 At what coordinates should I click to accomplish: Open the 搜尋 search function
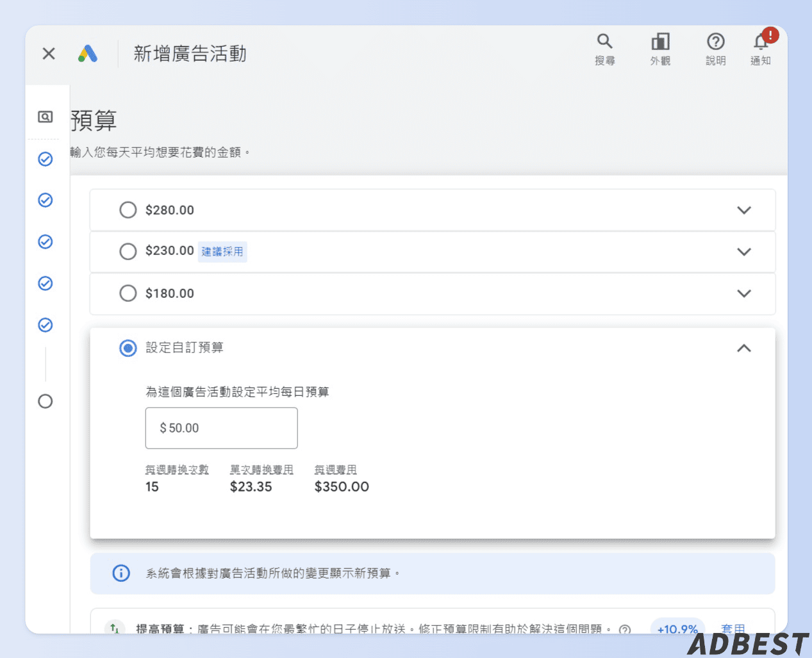point(605,50)
